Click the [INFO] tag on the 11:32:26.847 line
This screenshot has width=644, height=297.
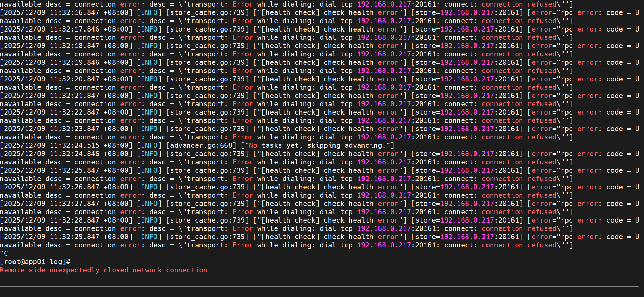pos(149,187)
